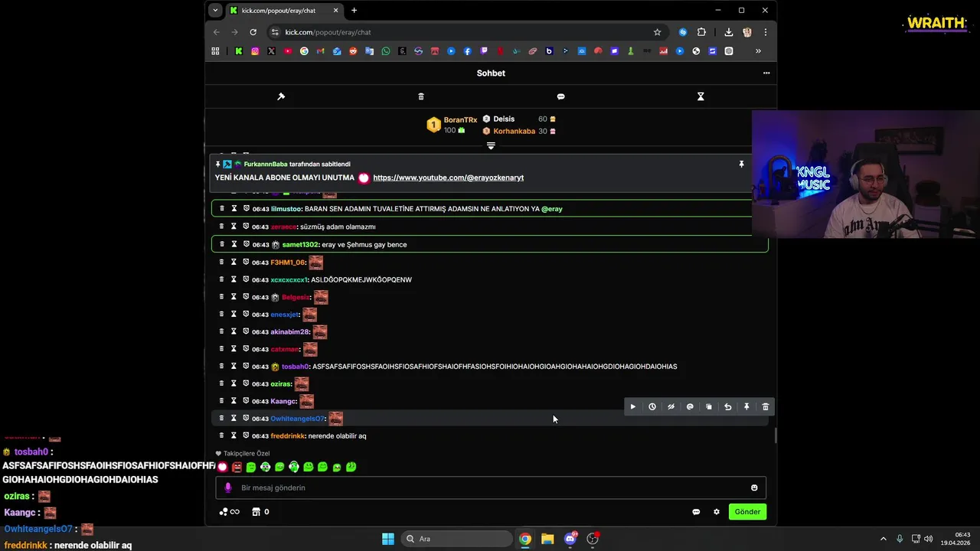Image resolution: width=980 pixels, height=551 pixels.
Task: Select the red robot-face emote
Action: pos(237,467)
